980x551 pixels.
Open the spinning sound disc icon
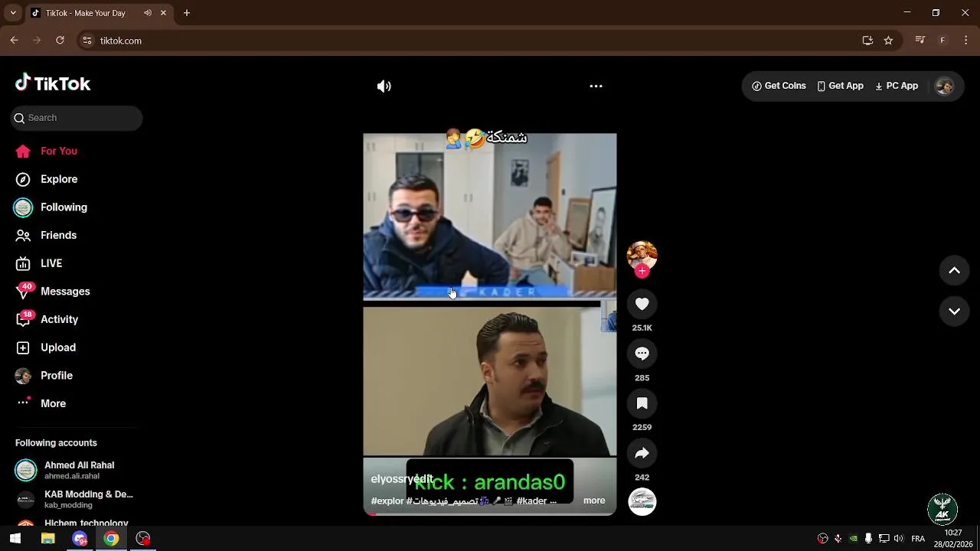coord(642,501)
